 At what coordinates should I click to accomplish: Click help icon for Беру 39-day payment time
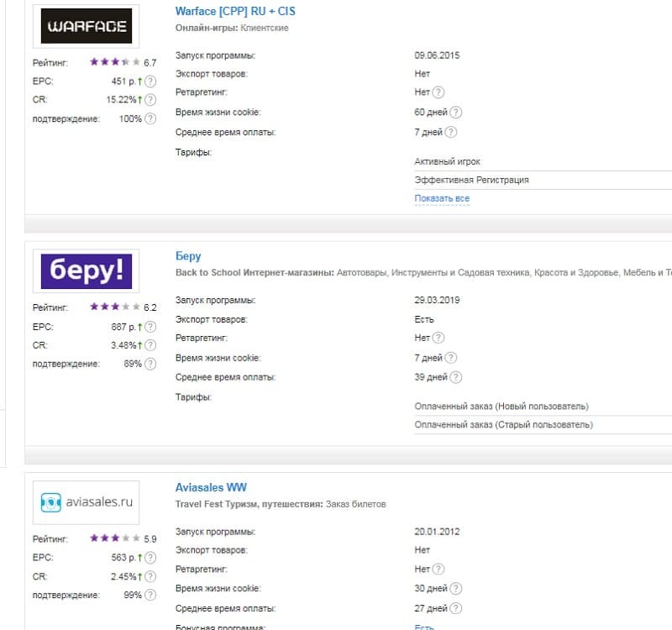[x=457, y=377]
